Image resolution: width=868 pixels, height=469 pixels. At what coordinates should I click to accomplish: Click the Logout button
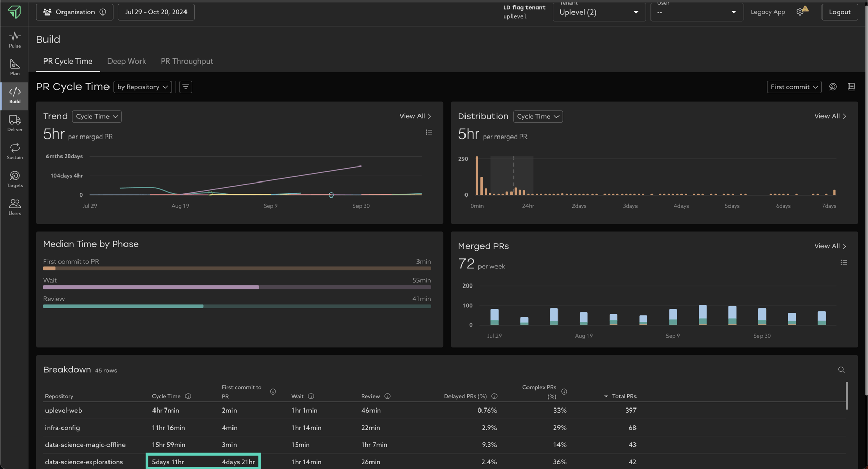coord(840,12)
